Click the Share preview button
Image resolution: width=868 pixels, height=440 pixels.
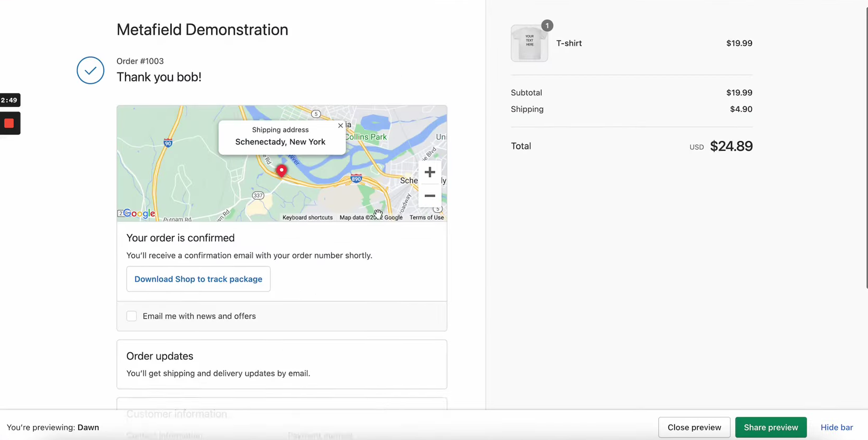[771, 427]
